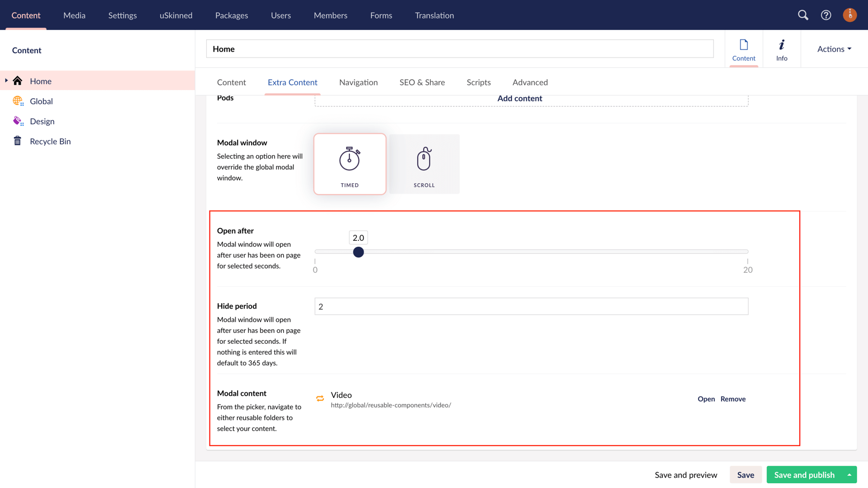Open Recycle Bin trash icon
Viewport: 868px width, 488px height.
coord(18,141)
